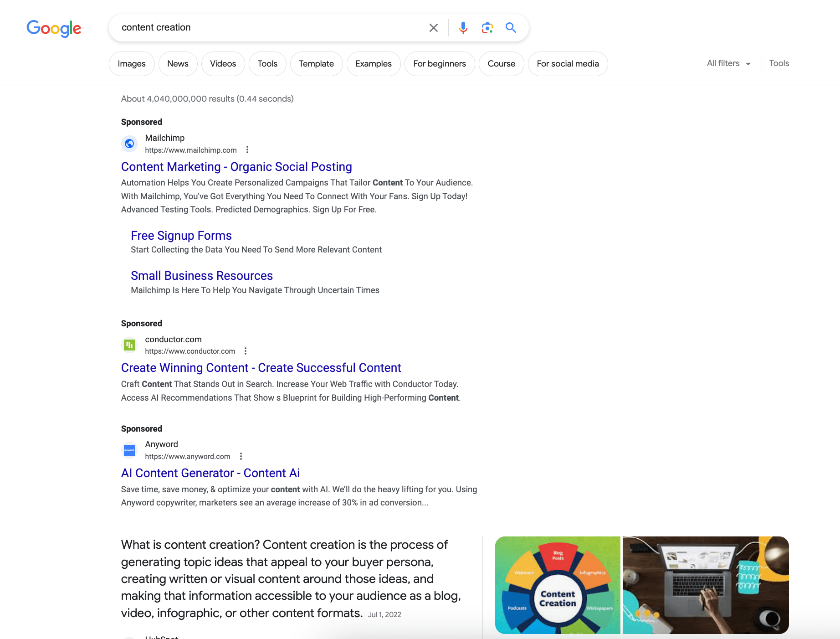Open the Content Creation wheel thumbnail

[558, 585]
